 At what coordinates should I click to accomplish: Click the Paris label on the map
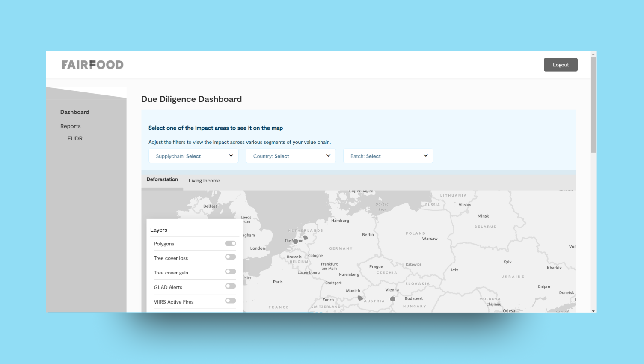click(278, 282)
